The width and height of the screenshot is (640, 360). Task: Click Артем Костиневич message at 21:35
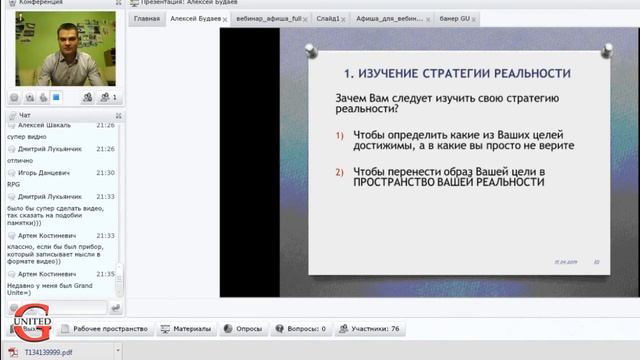pos(49,289)
